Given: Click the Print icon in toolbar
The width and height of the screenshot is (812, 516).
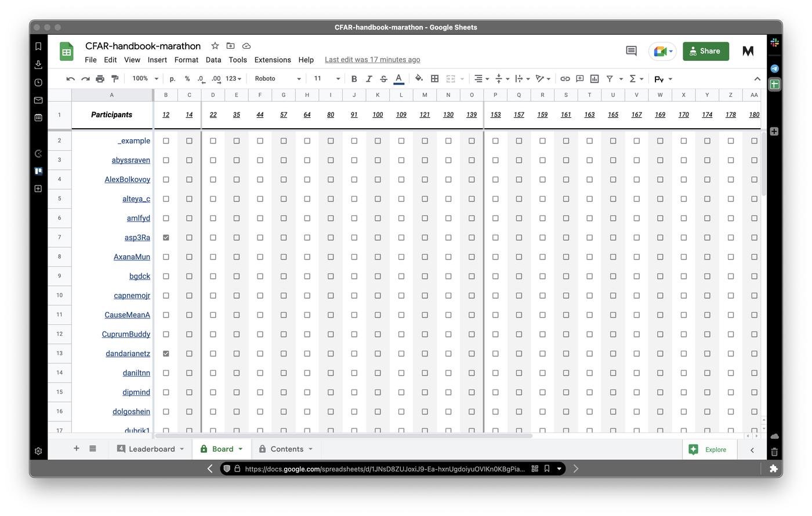Looking at the screenshot, I should coord(100,79).
